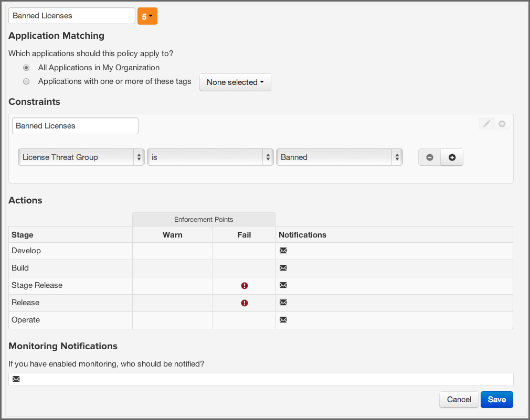Open the None selected tags dropdown
Viewport: 530px width, 420px height.
(235, 82)
